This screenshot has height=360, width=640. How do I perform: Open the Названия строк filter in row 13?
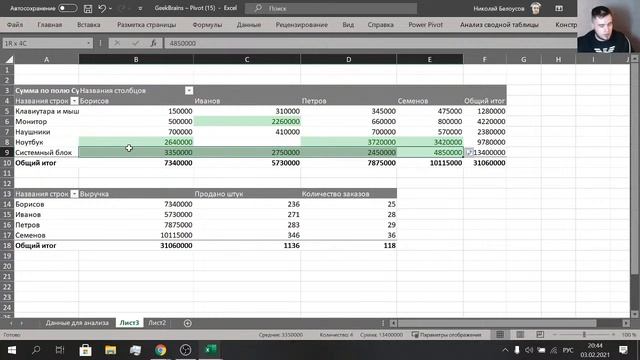(x=74, y=194)
